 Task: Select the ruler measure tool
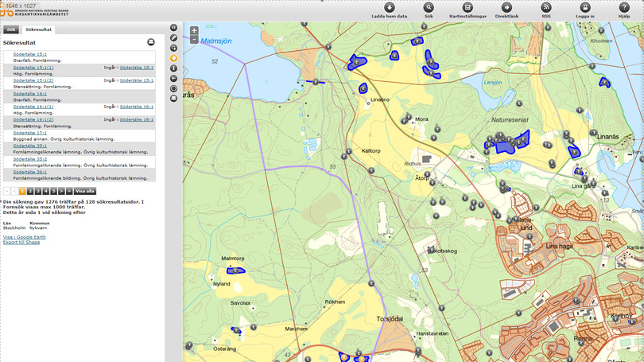click(x=174, y=38)
